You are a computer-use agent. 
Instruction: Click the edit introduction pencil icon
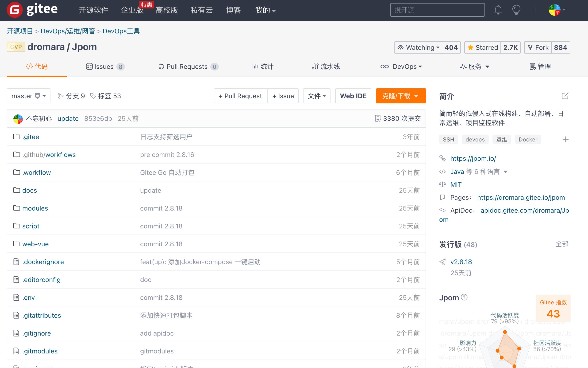tap(565, 96)
